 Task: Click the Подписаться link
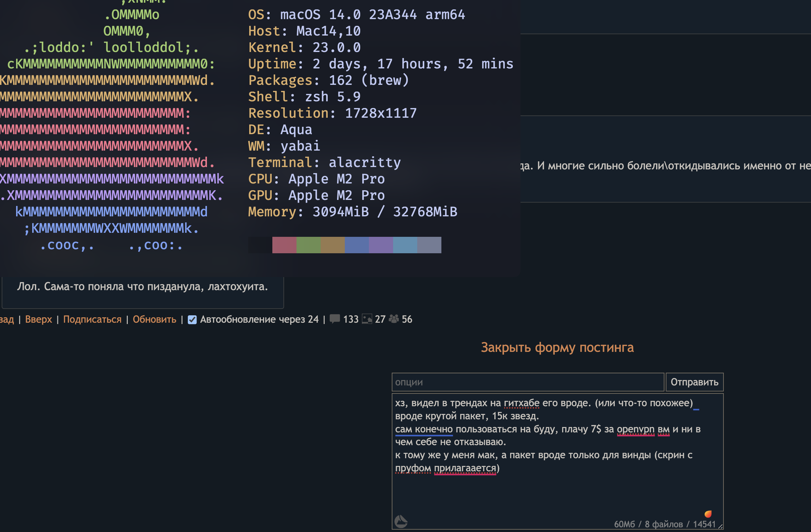point(92,319)
